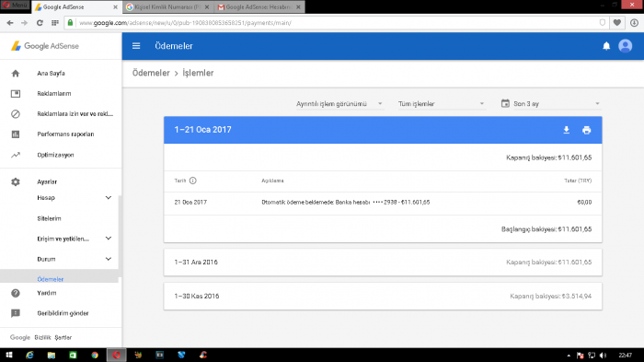
Task: Click the block icon for Reklamlara izin ver
Action: click(x=16, y=114)
